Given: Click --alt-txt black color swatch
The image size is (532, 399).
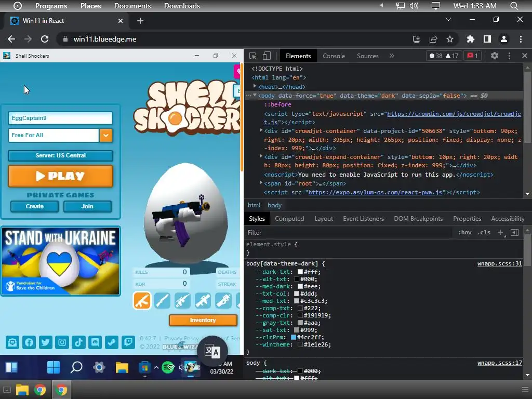Looking at the screenshot, I should pyautogui.click(x=297, y=279).
